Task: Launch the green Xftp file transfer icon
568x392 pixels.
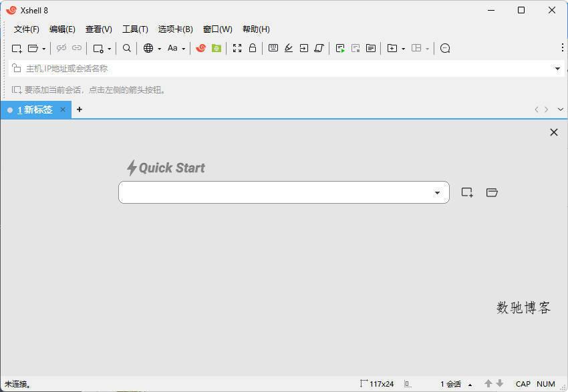Action: 217,48
